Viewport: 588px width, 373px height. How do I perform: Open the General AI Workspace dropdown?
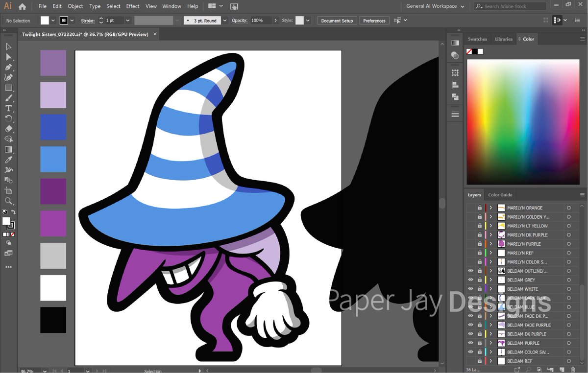(x=435, y=6)
